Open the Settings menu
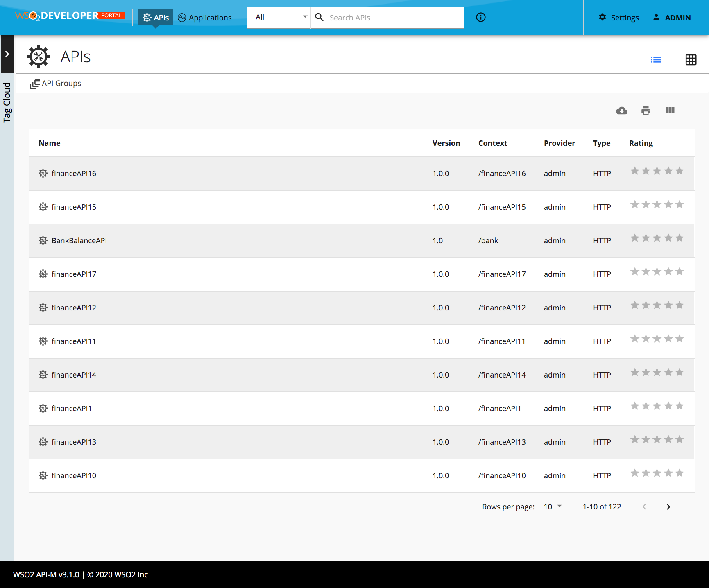The image size is (709, 588). (618, 18)
